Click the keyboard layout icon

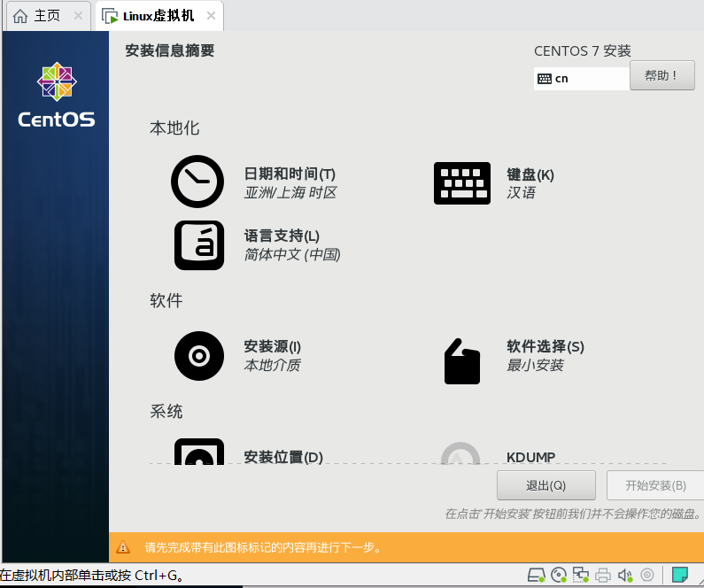click(461, 183)
